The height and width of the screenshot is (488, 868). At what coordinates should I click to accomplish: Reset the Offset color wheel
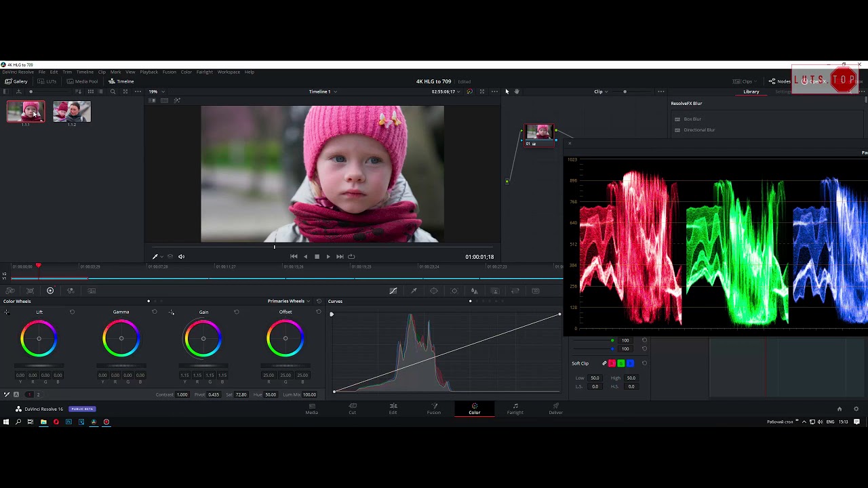click(x=318, y=312)
